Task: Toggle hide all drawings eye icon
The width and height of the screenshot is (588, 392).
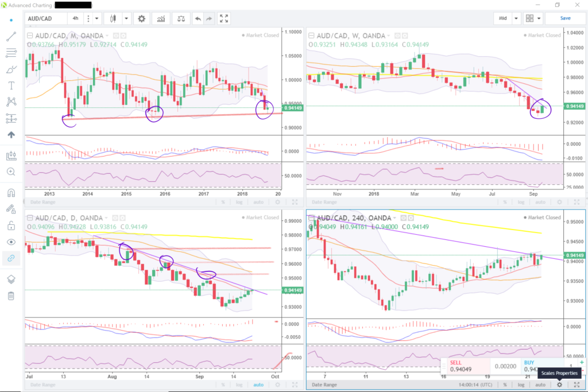Action: [11, 242]
